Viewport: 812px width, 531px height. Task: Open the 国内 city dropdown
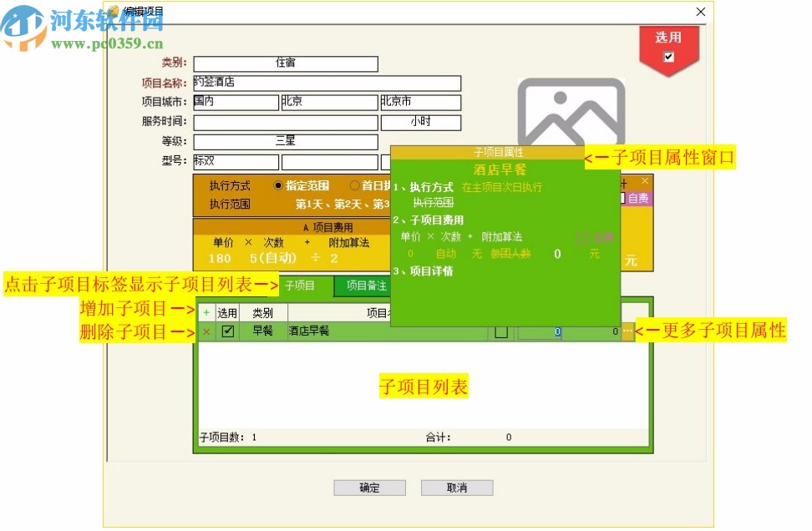tap(236, 102)
